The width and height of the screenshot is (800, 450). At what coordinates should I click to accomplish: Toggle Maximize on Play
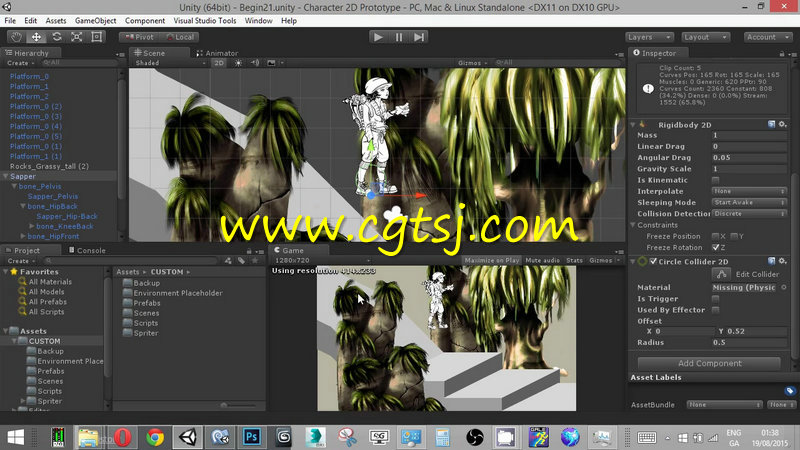tap(492, 260)
